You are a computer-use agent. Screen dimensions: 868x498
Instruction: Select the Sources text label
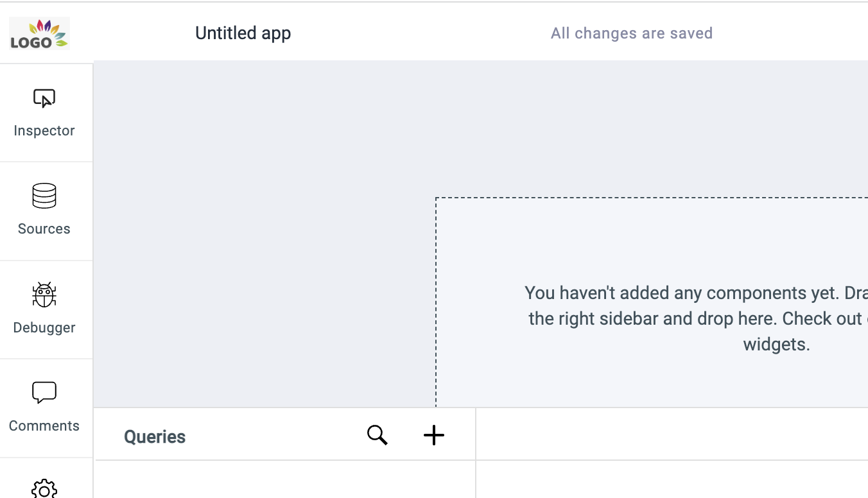(44, 228)
